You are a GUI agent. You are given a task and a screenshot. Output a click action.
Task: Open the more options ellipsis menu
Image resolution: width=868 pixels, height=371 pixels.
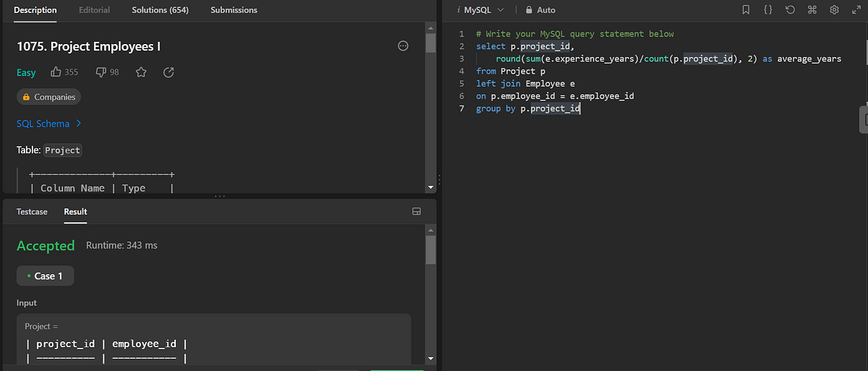404,46
